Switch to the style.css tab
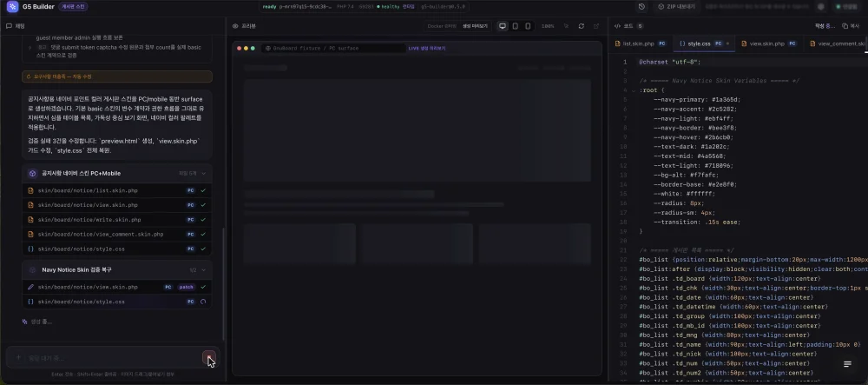 [702, 43]
